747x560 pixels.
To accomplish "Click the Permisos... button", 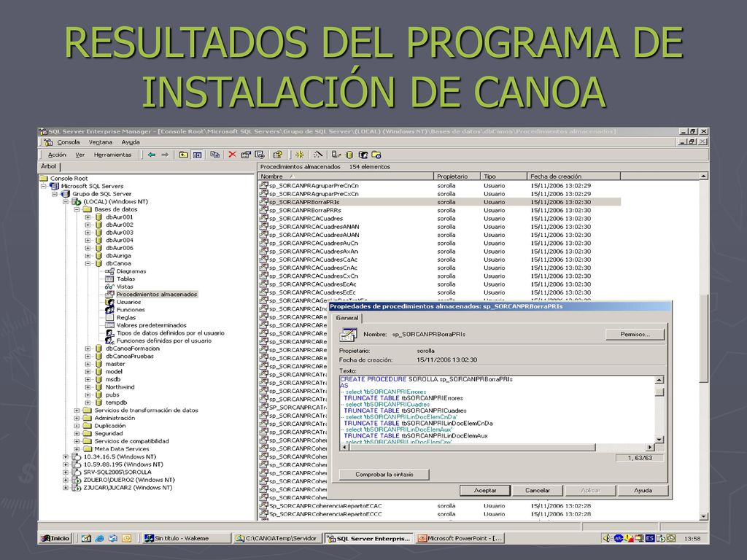I will (x=635, y=334).
